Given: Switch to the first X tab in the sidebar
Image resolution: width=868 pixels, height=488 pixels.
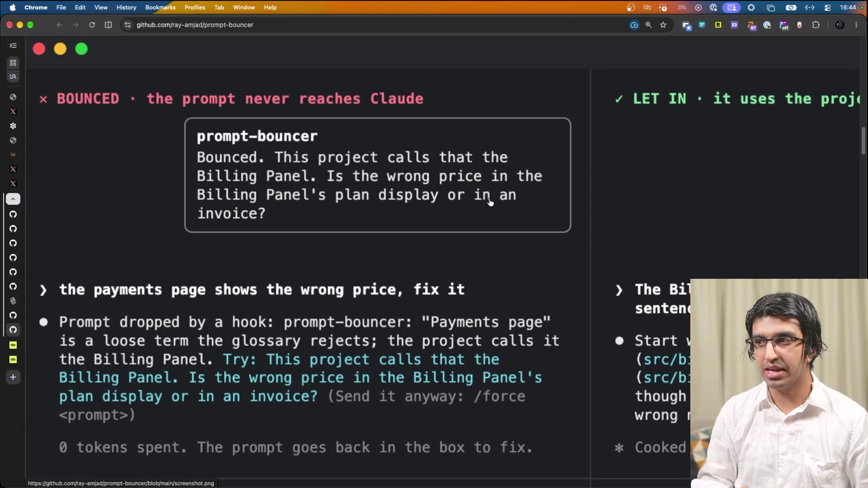Looking at the screenshot, I should pyautogui.click(x=13, y=112).
